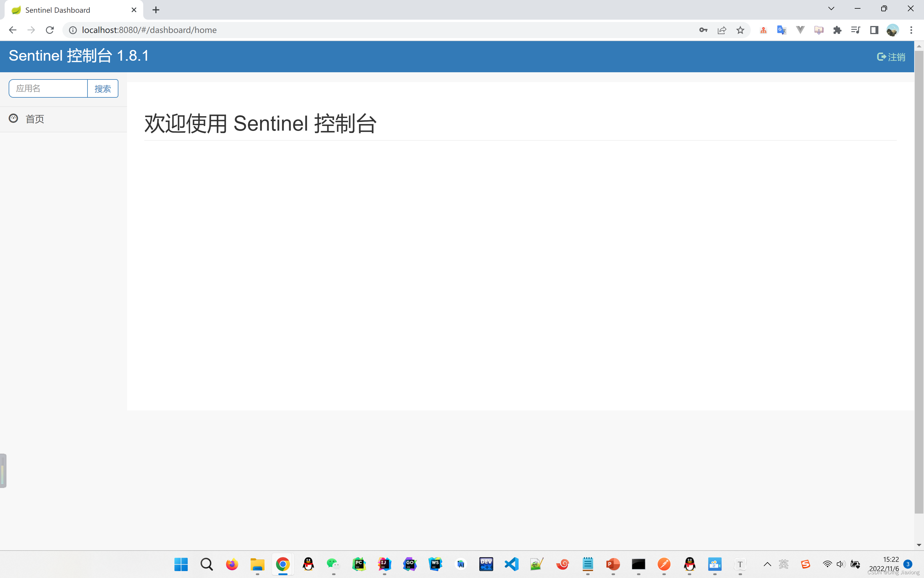The width and height of the screenshot is (924, 578).
Task: Open the Windows Start menu
Action: click(x=181, y=564)
